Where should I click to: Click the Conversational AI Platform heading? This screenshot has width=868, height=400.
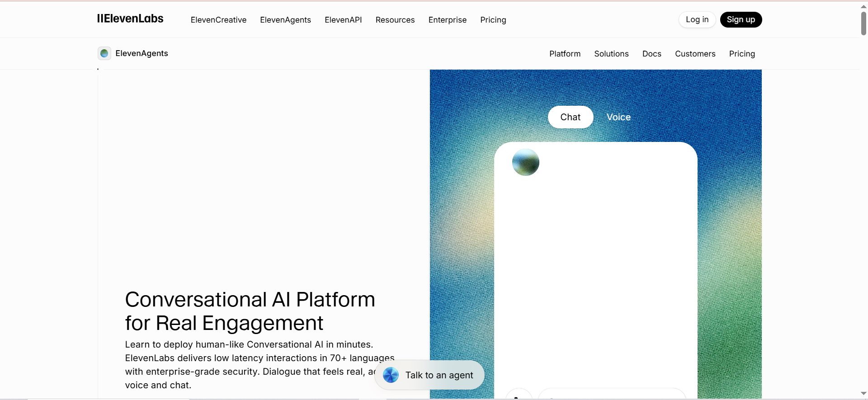[250, 311]
